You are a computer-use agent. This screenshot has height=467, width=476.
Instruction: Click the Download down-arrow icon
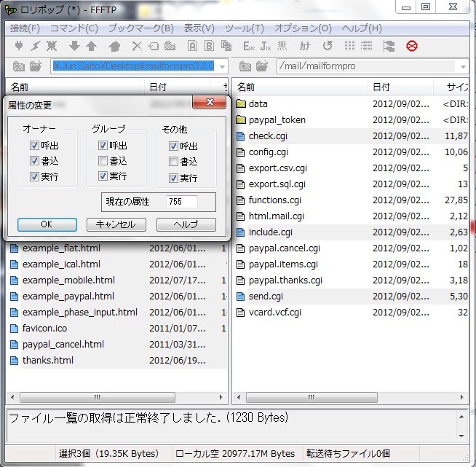[74, 46]
